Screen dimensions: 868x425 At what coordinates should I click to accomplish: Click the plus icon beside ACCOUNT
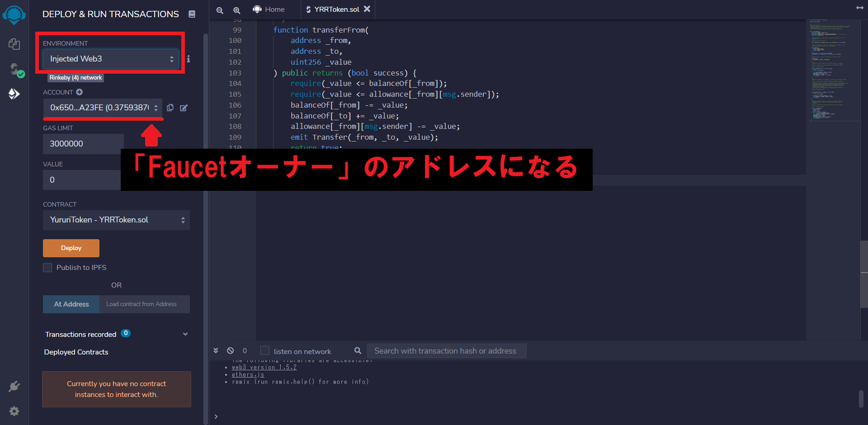coord(79,92)
